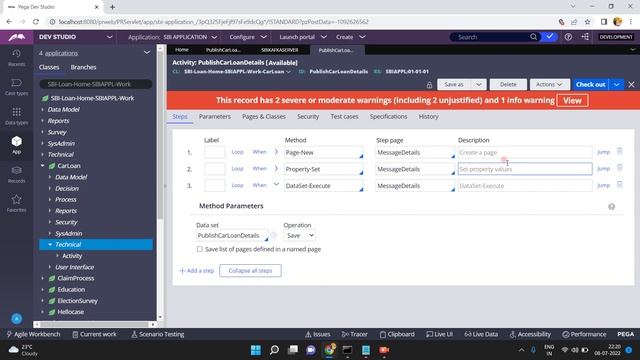
Task: Switch to Branches view
Action: point(83,67)
